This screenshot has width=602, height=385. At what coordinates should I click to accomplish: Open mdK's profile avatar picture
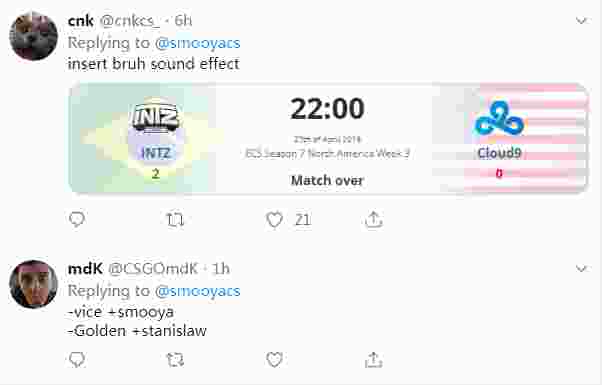click(33, 284)
